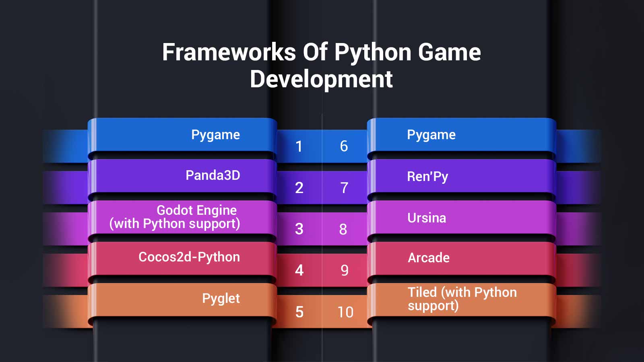Click number 10 on the orange ribbon
The width and height of the screenshot is (644, 362).
(x=345, y=312)
